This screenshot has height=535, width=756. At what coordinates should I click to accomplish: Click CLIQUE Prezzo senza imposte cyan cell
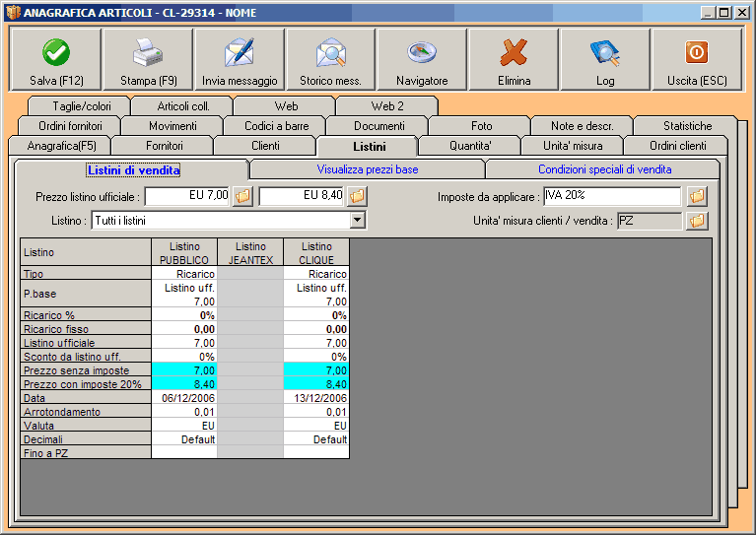pyautogui.click(x=316, y=370)
